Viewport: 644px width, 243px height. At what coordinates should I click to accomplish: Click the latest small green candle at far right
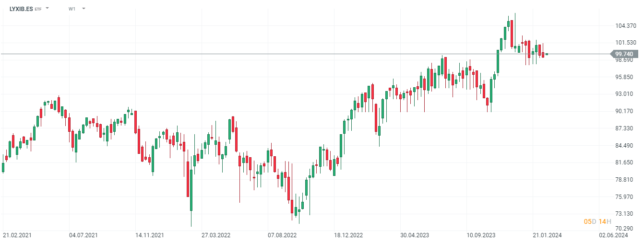pos(547,54)
